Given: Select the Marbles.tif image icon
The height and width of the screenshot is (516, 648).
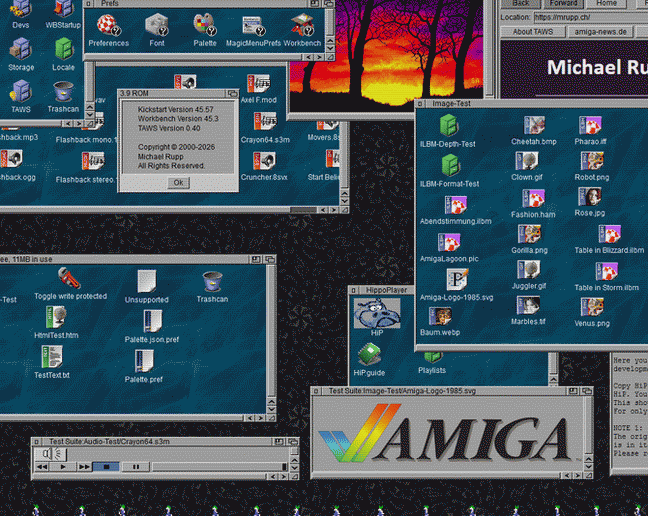Looking at the screenshot, I should click(528, 306).
